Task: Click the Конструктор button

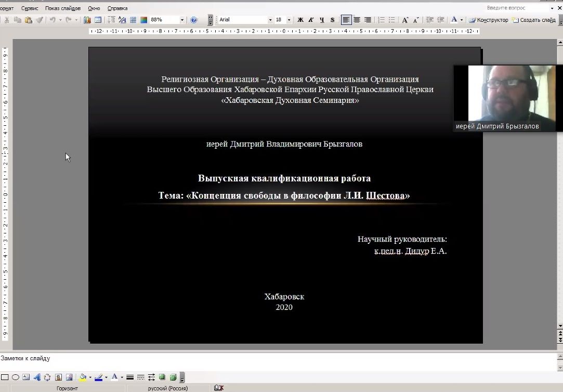Action: (489, 20)
